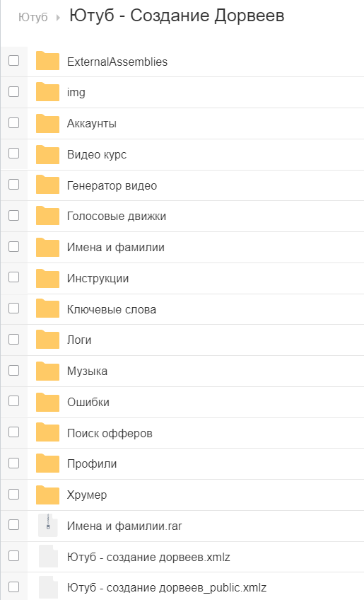Select the Музыка folder icon
The width and height of the screenshot is (364, 600).
pos(47,371)
